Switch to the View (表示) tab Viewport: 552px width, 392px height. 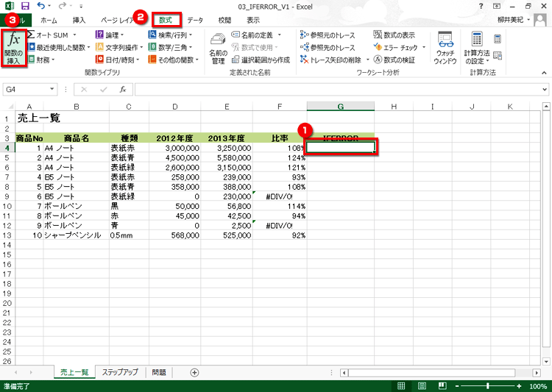click(252, 20)
